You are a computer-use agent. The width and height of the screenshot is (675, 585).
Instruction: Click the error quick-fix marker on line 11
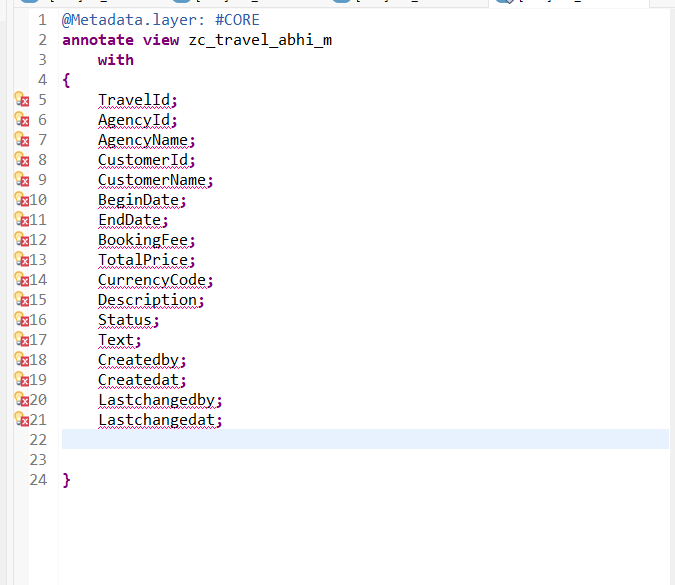click(x=22, y=220)
